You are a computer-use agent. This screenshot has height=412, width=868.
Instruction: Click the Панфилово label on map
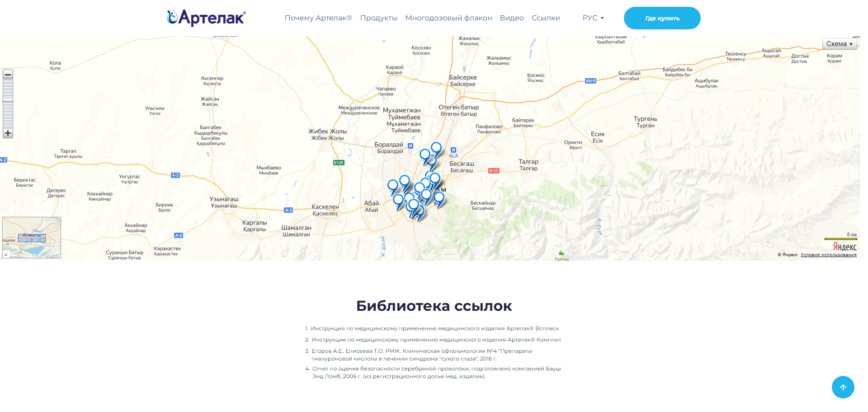pos(489,129)
